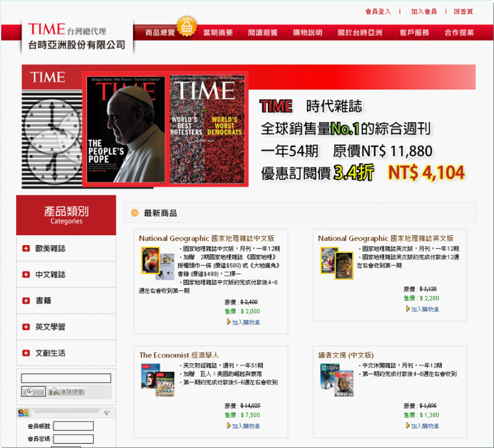Click The Economist cover thumbnail
The image size is (494, 448).
[158, 380]
